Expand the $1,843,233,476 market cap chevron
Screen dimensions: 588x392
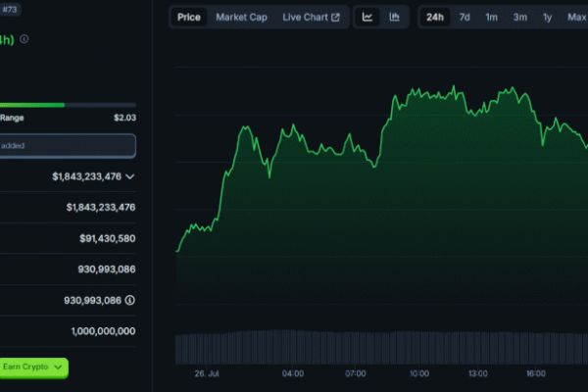click(129, 176)
